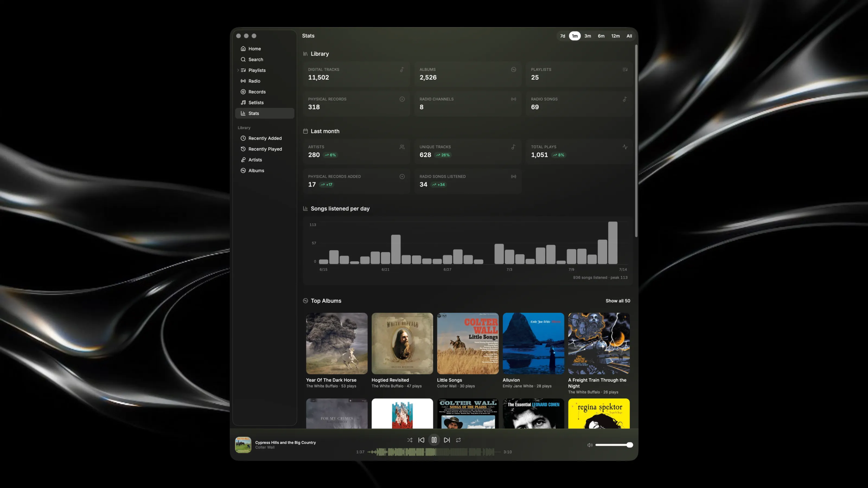Seek within the song waveform
The image size is (868, 488).
[434, 452]
